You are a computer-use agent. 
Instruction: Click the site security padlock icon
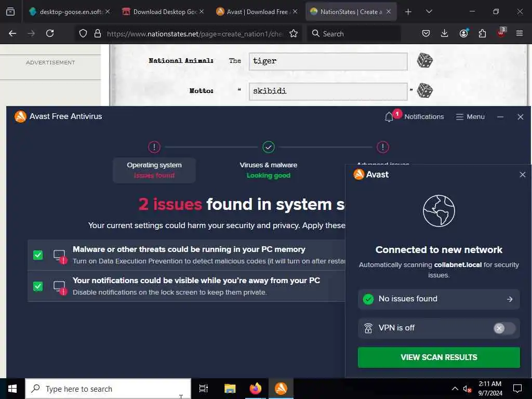click(x=97, y=33)
